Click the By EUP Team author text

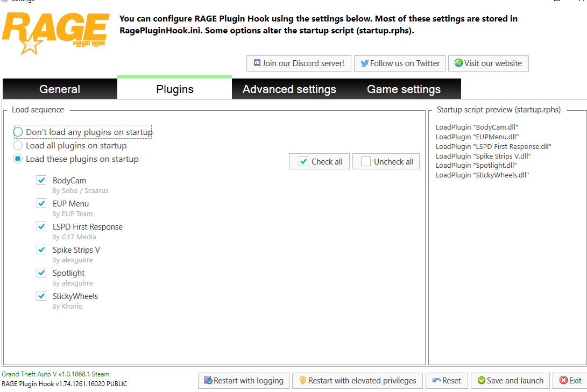pyautogui.click(x=72, y=214)
